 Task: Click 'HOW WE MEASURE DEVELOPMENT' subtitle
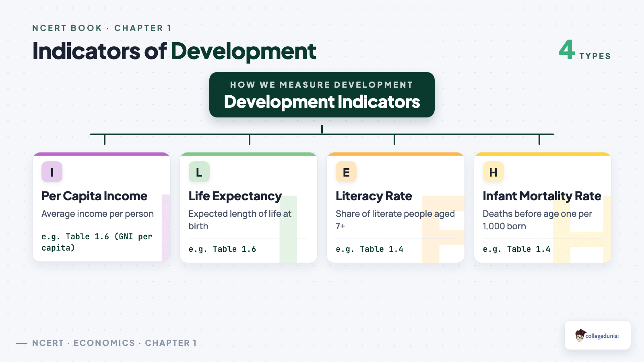click(x=322, y=85)
